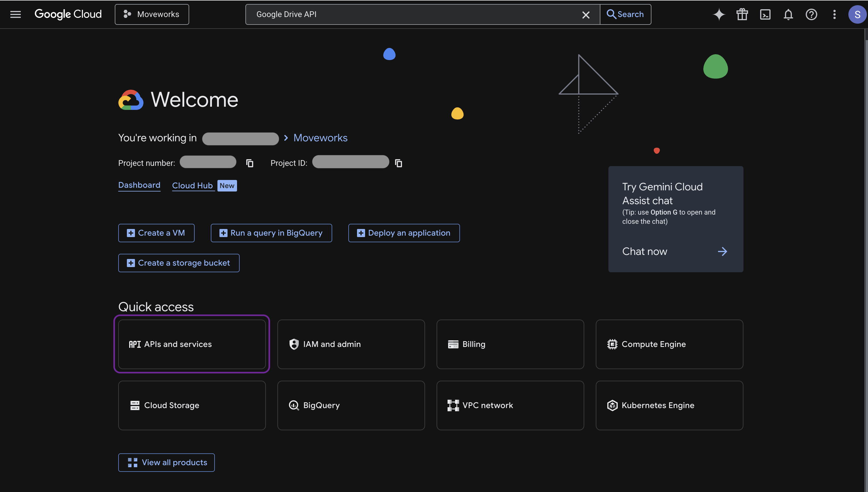Screen dimensions: 868x492
Task: Click Run a query in BigQuery
Action: pos(271,233)
